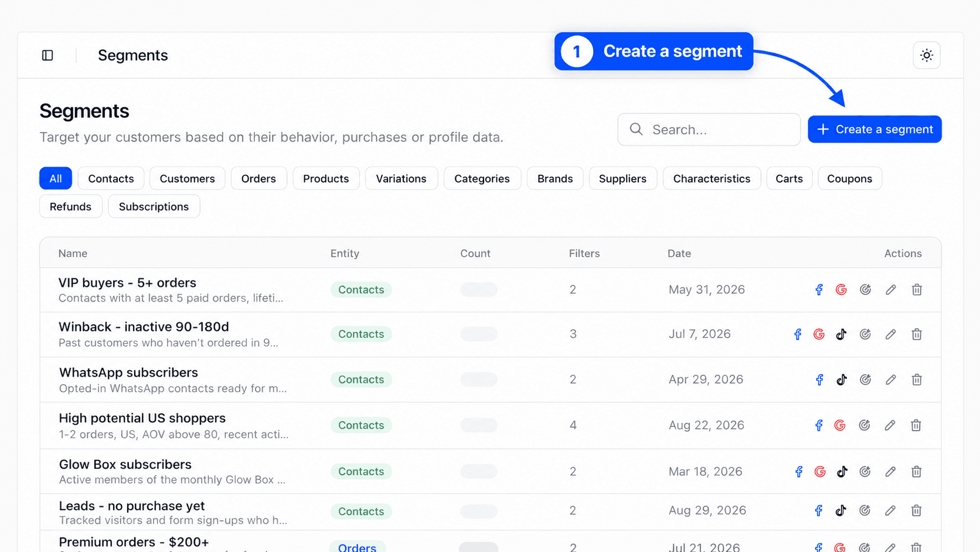Screen dimensions: 980x552
Task: Open the Winback - inactive 90-180d segment
Action: [144, 327]
